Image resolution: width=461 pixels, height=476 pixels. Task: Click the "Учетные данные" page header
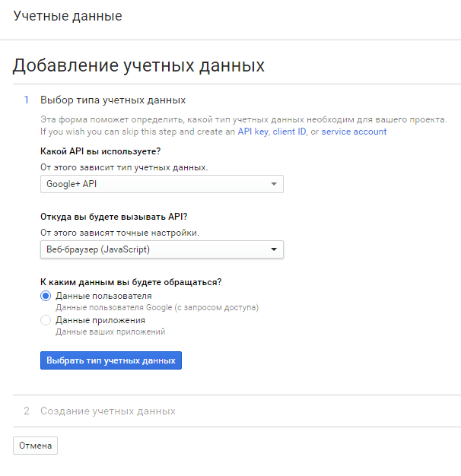tap(68, 16)
